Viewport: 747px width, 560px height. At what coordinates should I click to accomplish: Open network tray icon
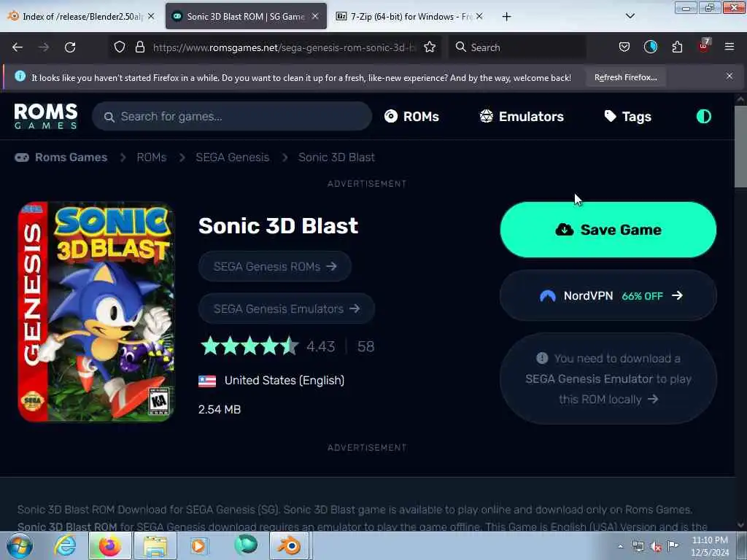tap(638, 547)
